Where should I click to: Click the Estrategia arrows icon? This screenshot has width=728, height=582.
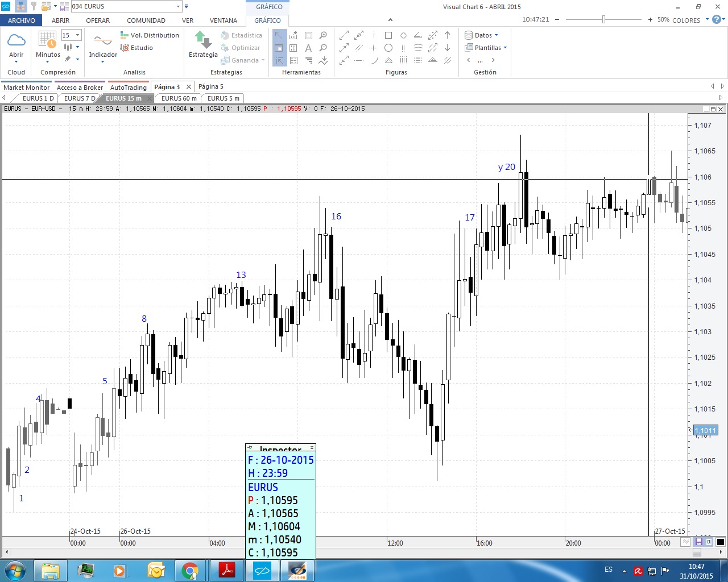pos(203,40)
